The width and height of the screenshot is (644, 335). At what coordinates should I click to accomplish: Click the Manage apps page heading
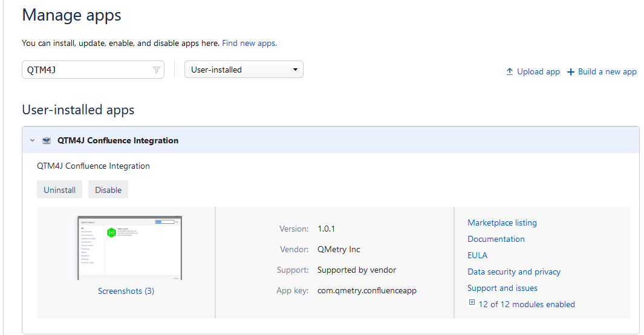71,15
